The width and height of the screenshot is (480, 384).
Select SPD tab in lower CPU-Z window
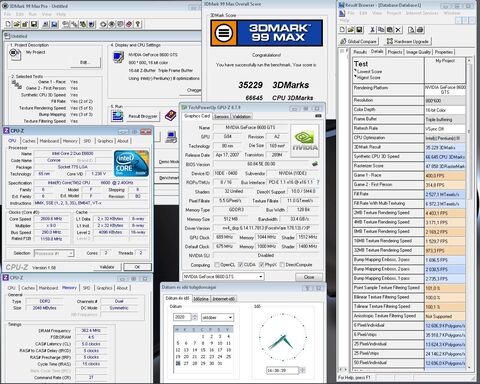[x=86, y=288]
